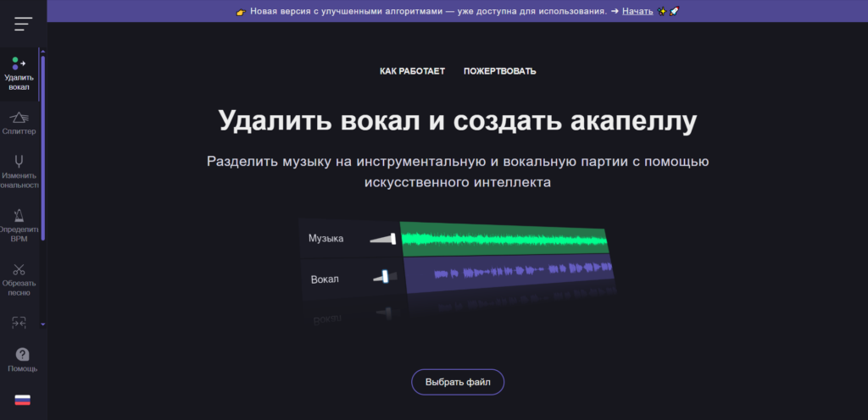
Task: Open the hamburger menu icon
Action: pos(23,24)
